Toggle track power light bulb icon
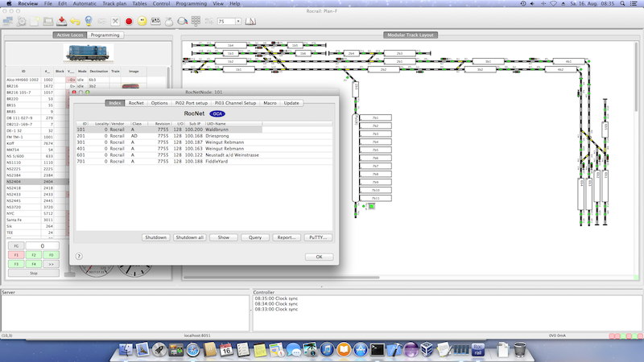Screen dimensions: 644x362 coord(89,22)
